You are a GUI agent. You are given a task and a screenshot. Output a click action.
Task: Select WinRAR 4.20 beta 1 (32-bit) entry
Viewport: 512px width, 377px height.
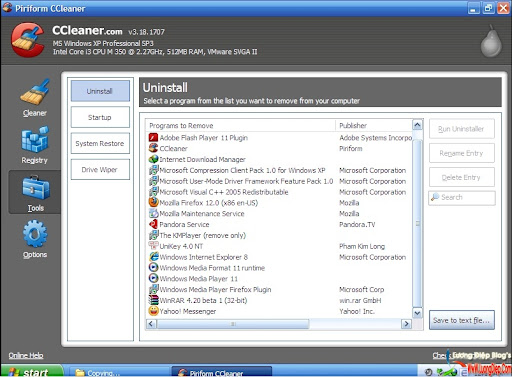click(203, 300)
